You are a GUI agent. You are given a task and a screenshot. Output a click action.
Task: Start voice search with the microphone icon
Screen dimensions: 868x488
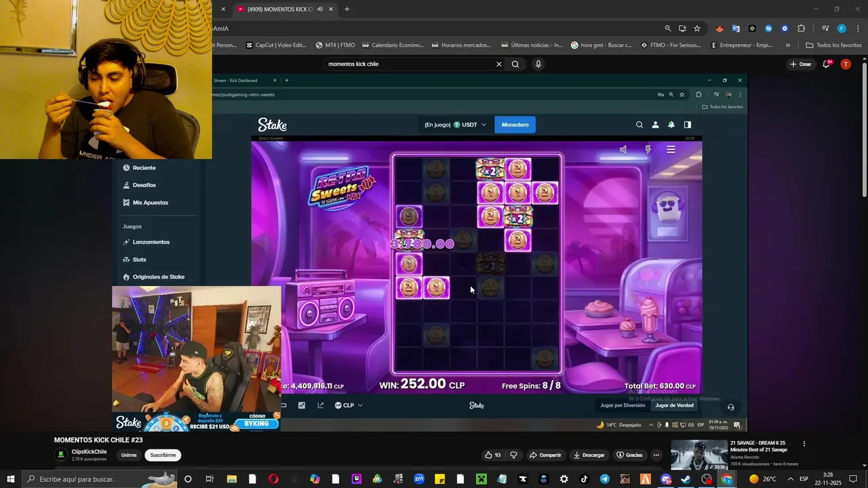coord(538,64)
